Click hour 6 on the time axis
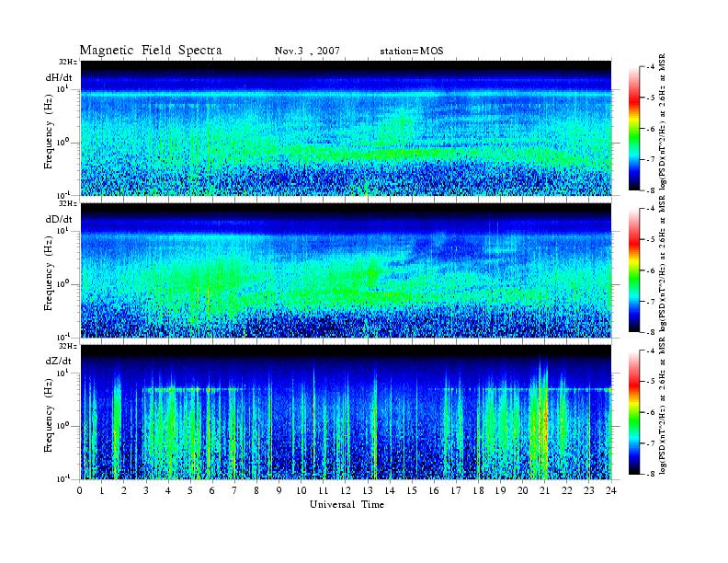Viewport: 728px width, 563px height. 212,490
